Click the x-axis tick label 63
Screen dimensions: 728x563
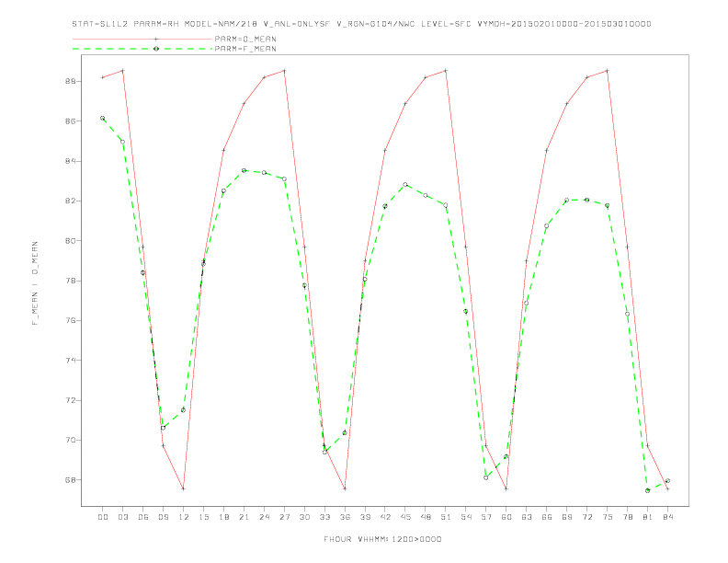pyautogui.click(x=527, y=517)
